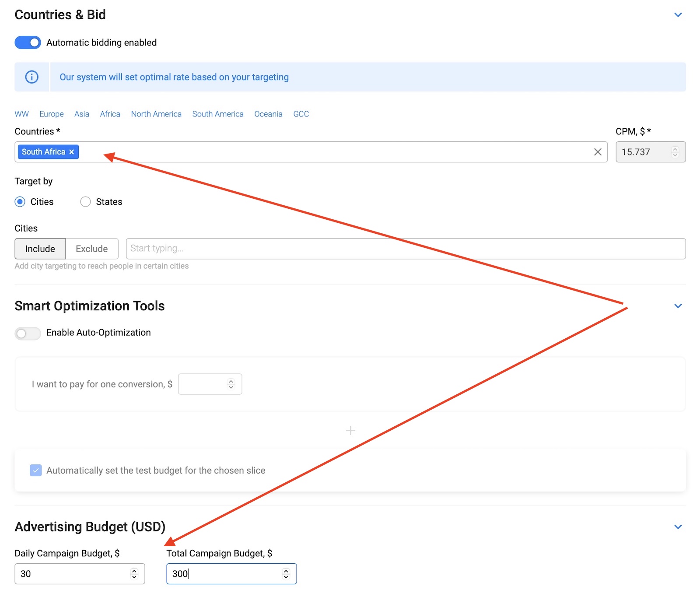Click CPM field stepper arrows

tap(675, 152)
